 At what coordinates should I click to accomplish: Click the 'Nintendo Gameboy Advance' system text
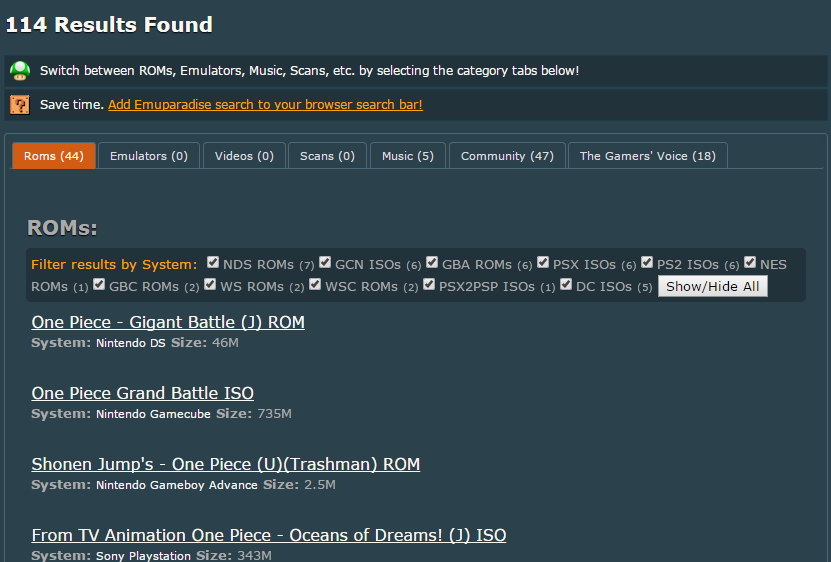176,485
